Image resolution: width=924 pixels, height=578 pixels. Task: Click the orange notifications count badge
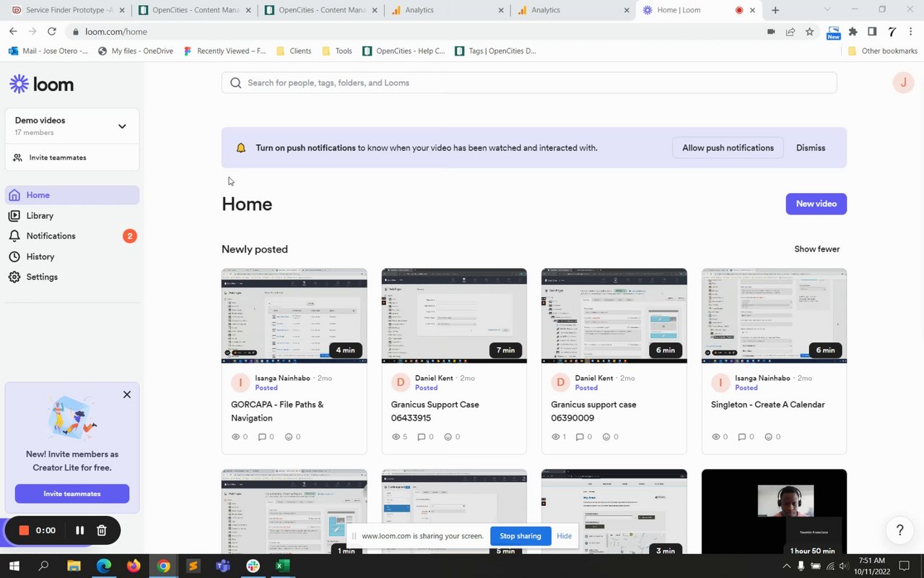pyautogui.click(x=129, y=236)
